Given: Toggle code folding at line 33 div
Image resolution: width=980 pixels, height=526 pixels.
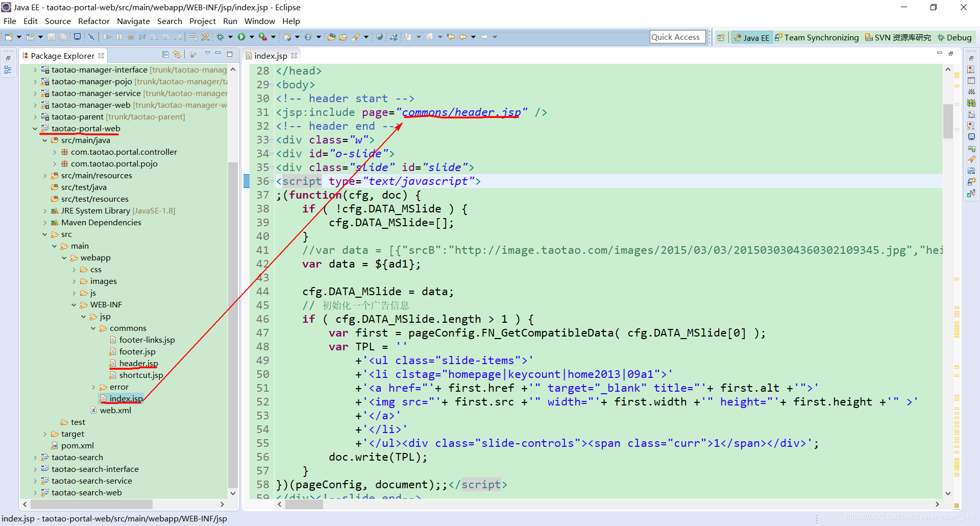Looking at the screenshot, I should pyautogui.click(x=272, y=140).
